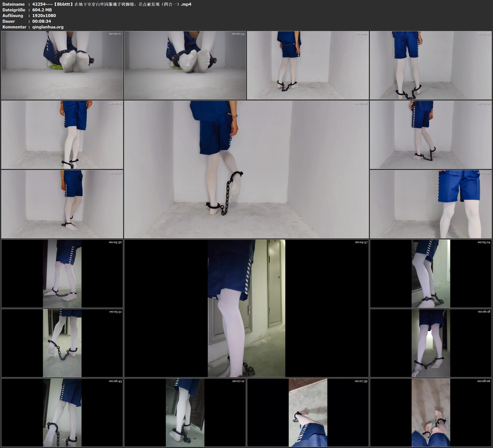Select the final frame at 00:08:06
493x448 pixels.
pos(431,412)
